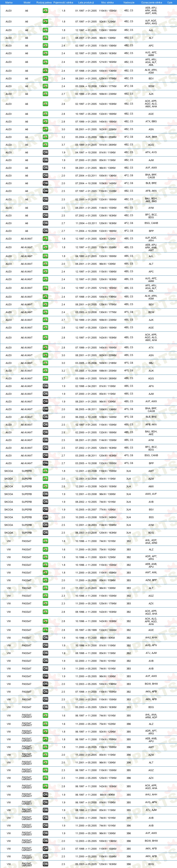Select engine codes cell ATX, BBG
The image size is (177, 868).
pos(151,122)
